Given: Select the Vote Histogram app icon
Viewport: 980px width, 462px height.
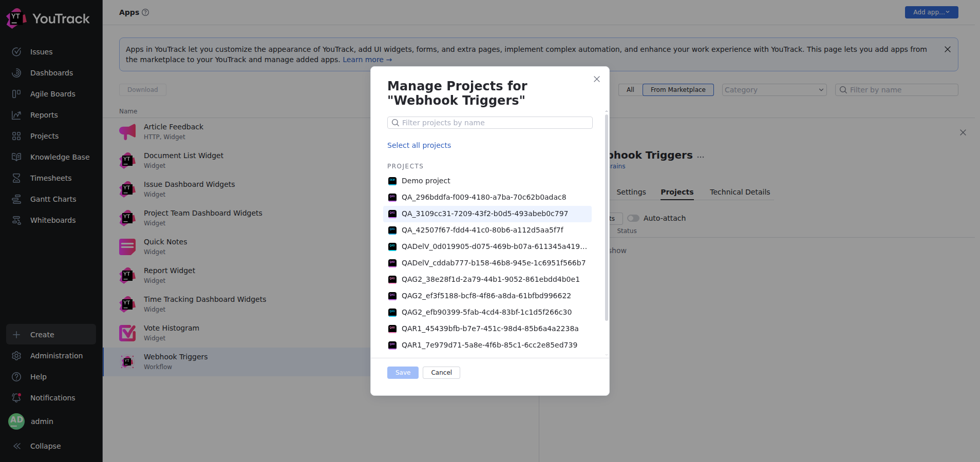Looking at the screenshot, I should click(x=127, y=333).
